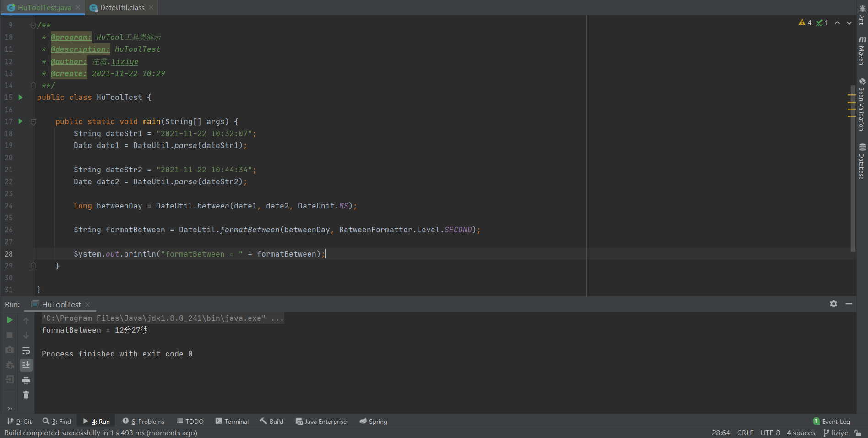This screenshot has height=438, width=868.
Task: Go to next highlighted error arrow
Action: click(x=849, y=22)
